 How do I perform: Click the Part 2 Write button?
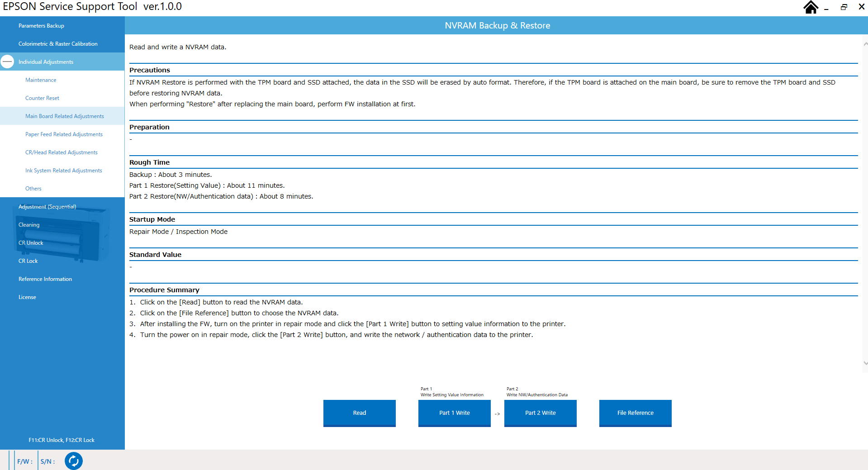(541, 413)
